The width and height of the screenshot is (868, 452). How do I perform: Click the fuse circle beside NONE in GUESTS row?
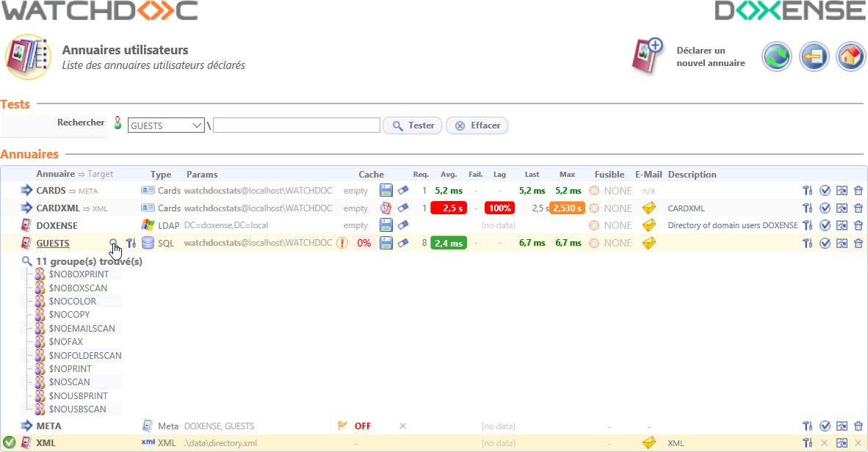point(594,244)
